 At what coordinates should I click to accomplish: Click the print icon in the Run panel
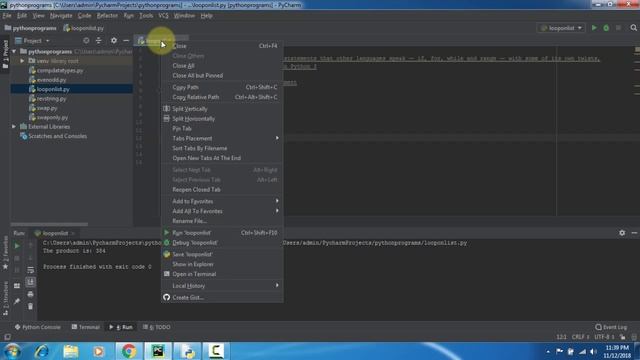click(30, 294)
